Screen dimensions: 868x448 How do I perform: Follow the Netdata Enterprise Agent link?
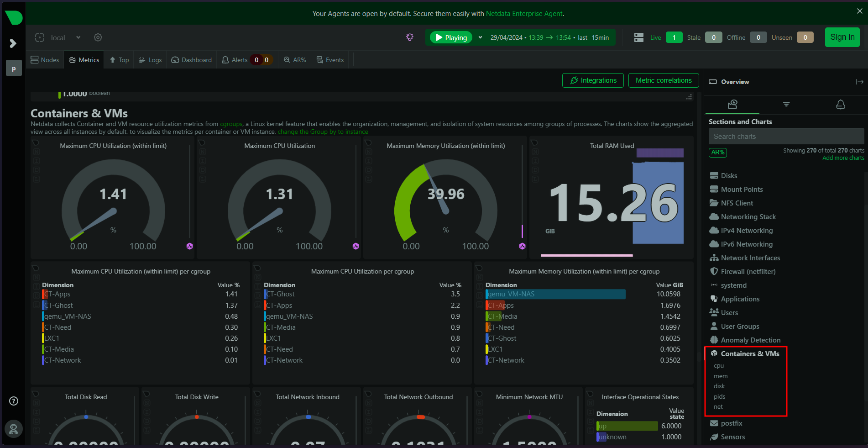(x=524, y=14)
